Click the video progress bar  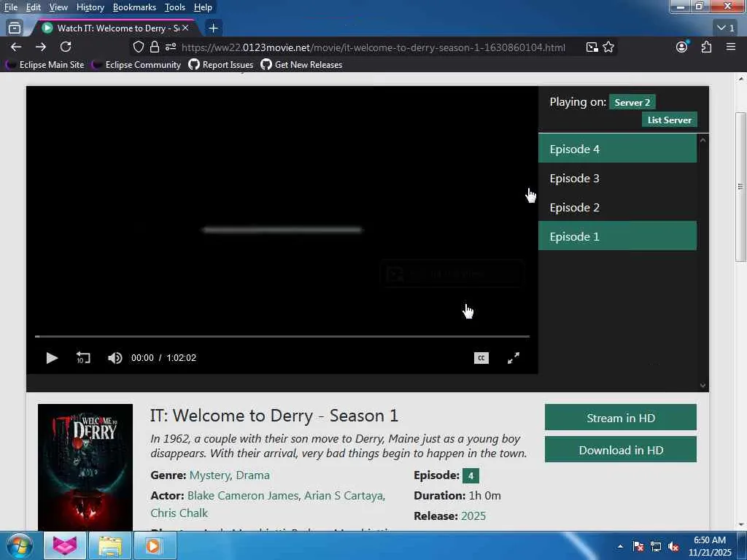pos(282,336)
